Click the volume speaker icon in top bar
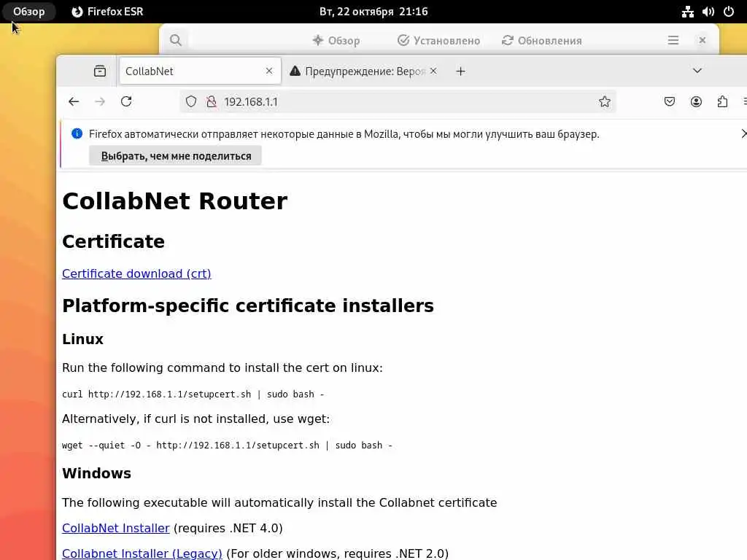747x560 pixels. 708,12
